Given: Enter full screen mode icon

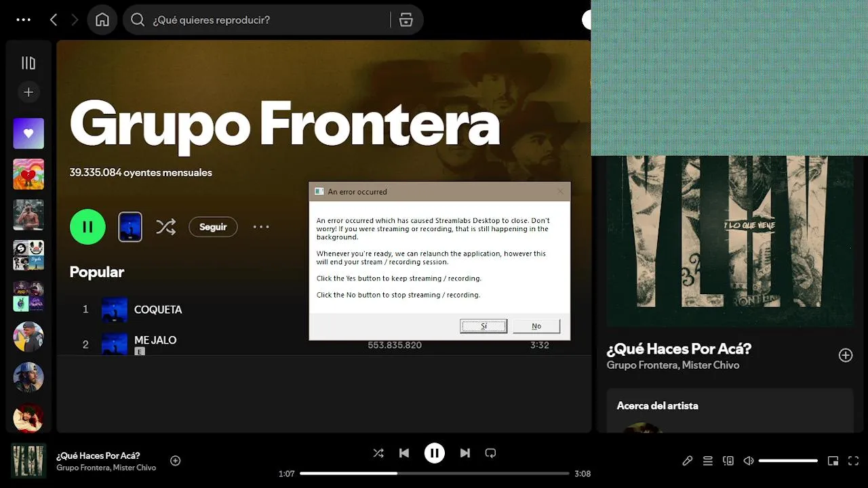Looking at the screenshot, I should tap(854, 461).
